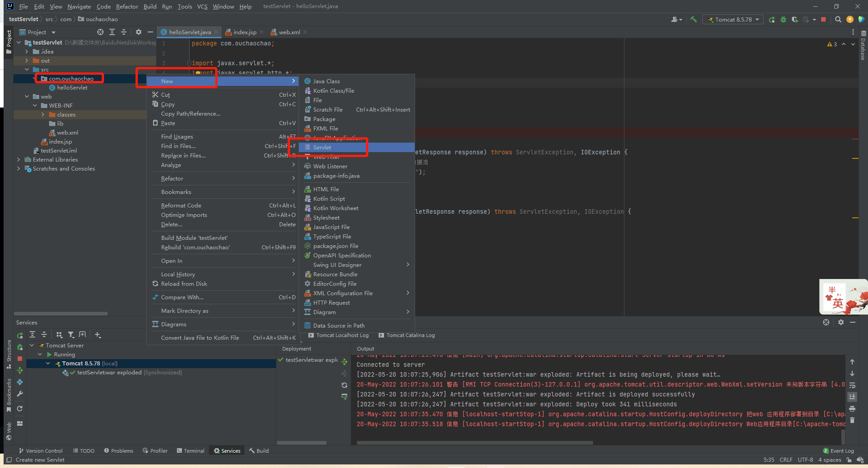The height and width of the screenshot is (468, 868).
Task: Click Print icon beside output console
Action: (x=852, y=409)
